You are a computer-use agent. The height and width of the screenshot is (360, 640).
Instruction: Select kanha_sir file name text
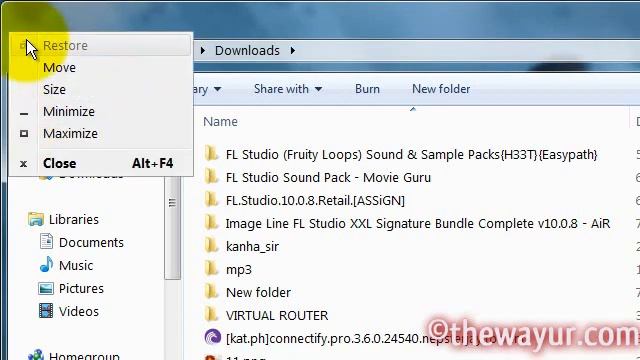point(252,247)
